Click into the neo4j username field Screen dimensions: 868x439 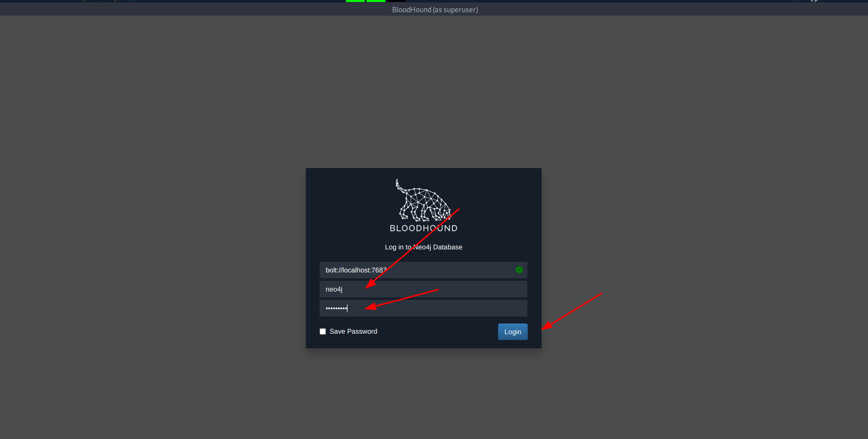point(417,289)
